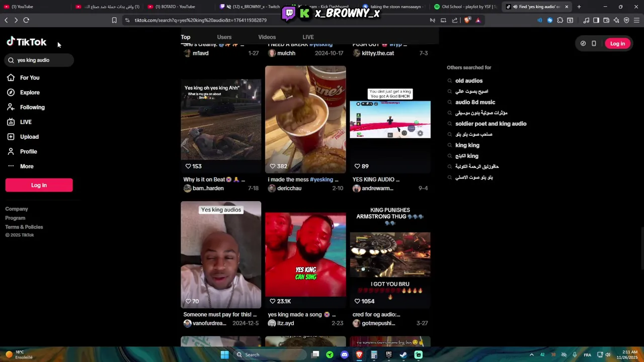The image size is (644, 362).
Task: Open the For You home icon
Action: [x=11, y=77]
